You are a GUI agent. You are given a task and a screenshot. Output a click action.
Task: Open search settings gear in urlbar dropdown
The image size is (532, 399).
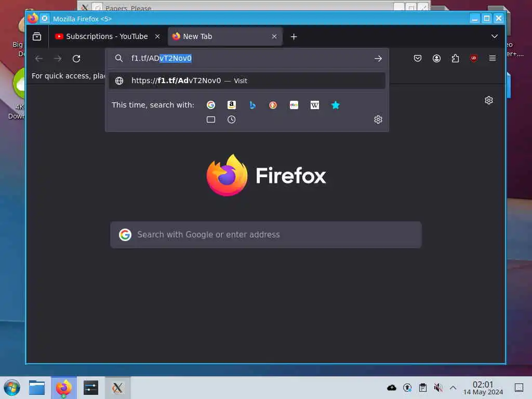378,119
